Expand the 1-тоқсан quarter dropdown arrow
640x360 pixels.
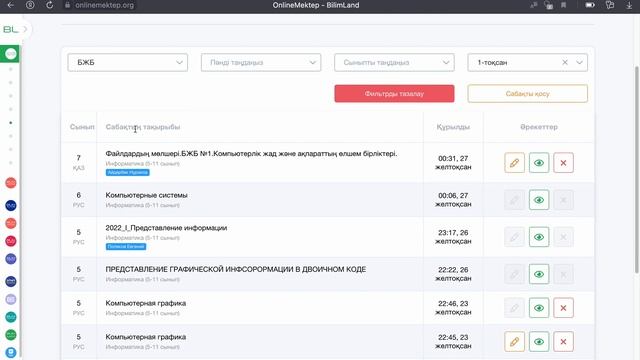click(x=579, y=62)
